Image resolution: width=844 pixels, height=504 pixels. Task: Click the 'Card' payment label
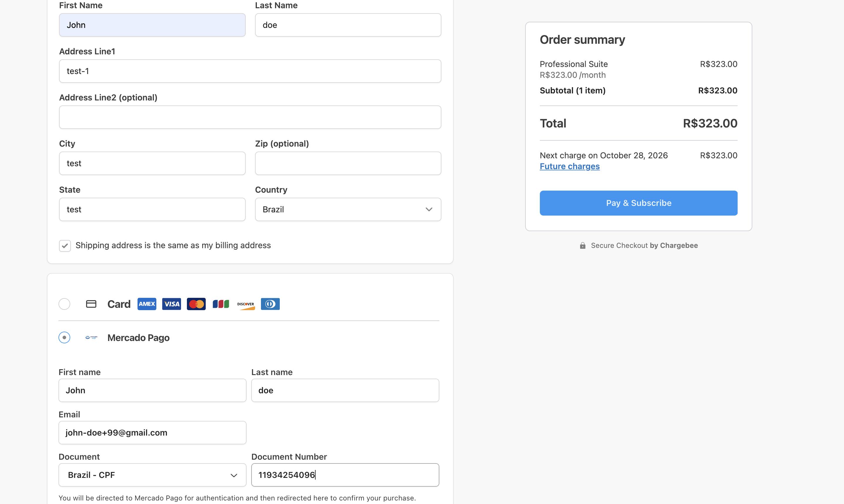[119, 304]
